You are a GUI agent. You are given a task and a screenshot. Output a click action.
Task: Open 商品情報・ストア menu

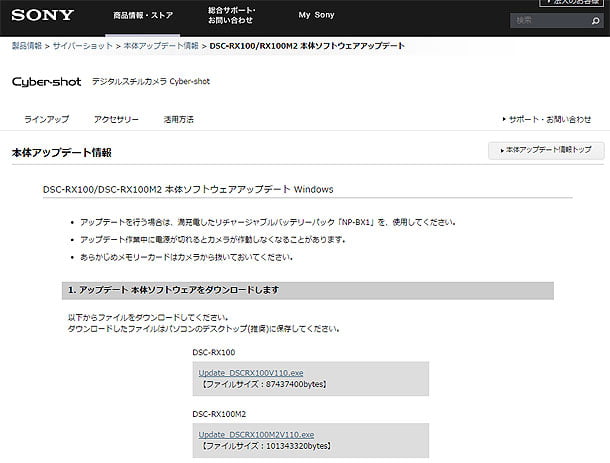point(143,16)
